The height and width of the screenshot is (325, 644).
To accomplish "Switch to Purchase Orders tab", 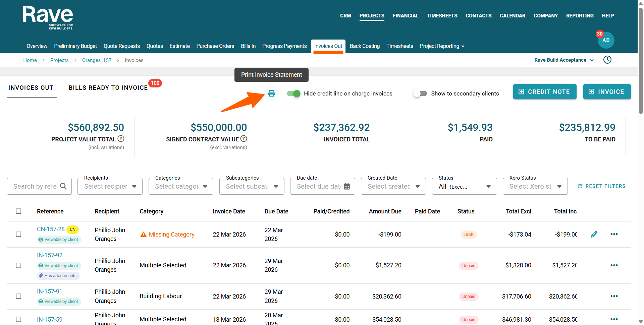I will (215, 46).
